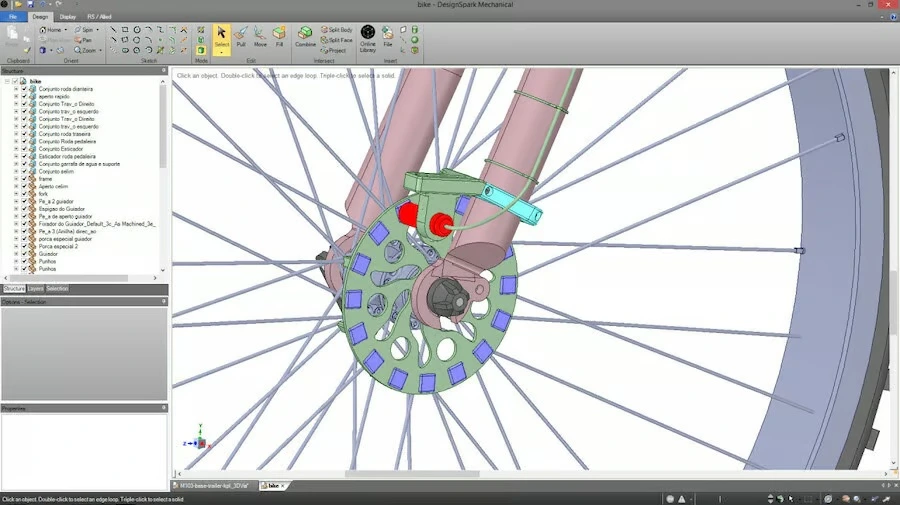Viewport: 900px width, 505px height.
Task: Pick the Rectangle sketch tool
Action: point(125,29)
